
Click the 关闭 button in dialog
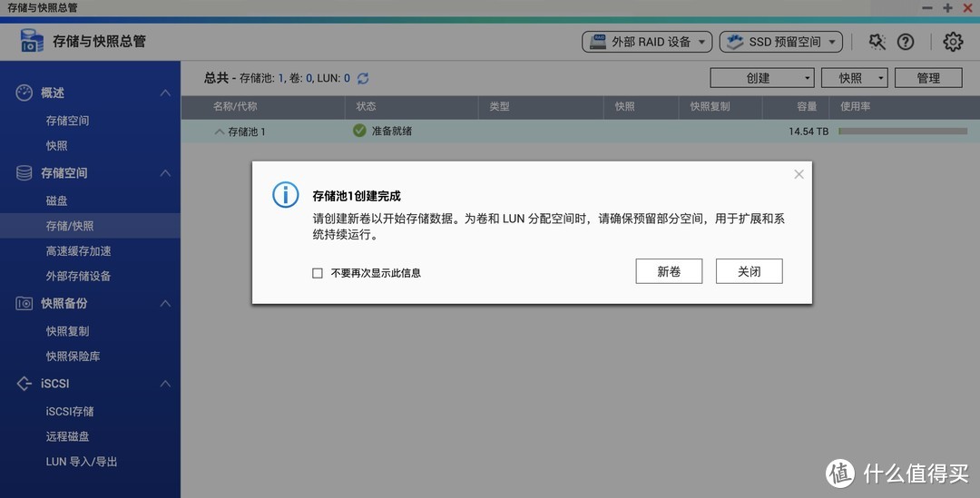[749, 271]
